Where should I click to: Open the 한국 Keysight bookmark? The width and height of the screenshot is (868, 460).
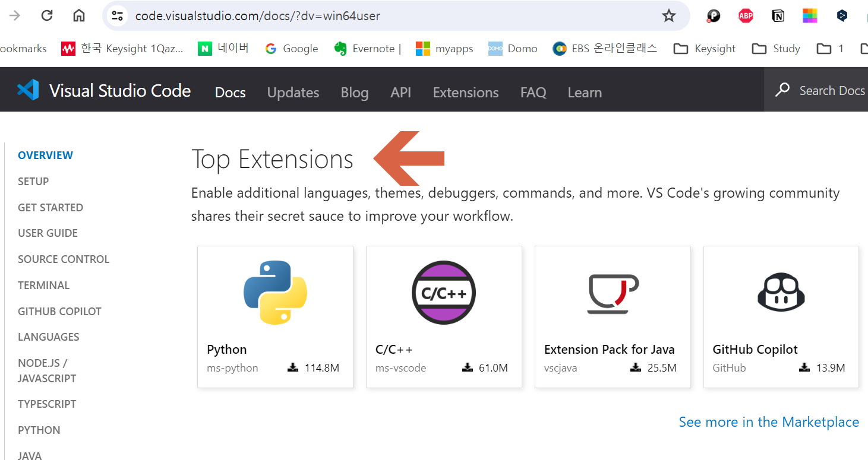(122, 49)
